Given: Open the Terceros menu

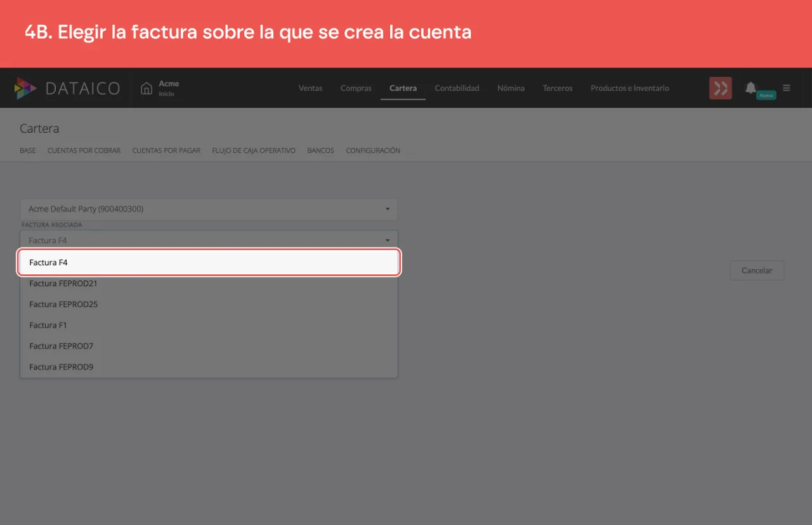Looking at the screenshot, I should 558,88.
